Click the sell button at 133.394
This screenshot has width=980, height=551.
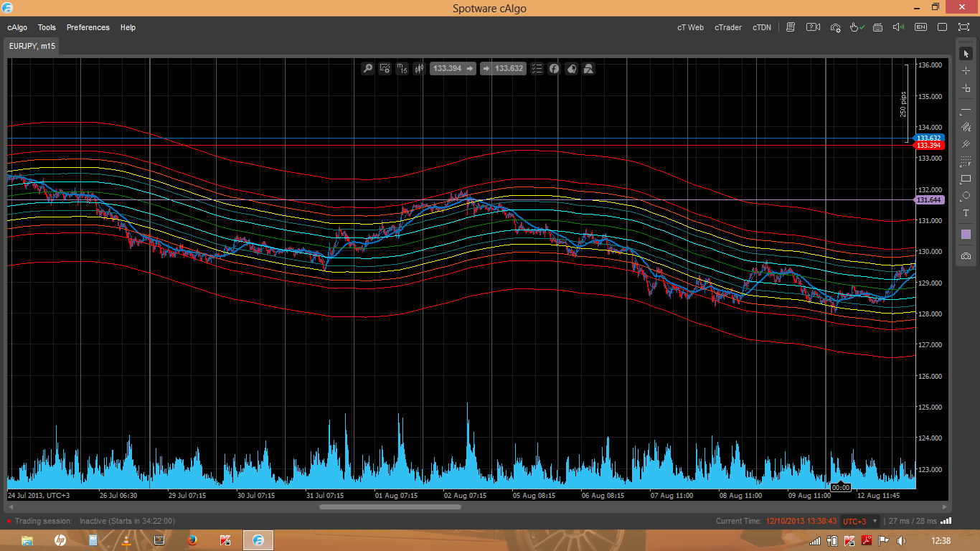(x=453, y=69)
